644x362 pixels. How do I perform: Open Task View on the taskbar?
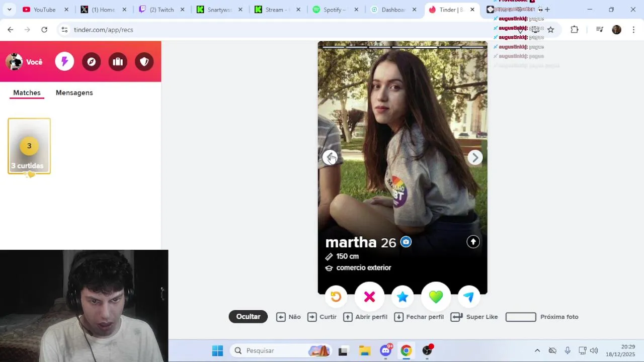pos(343,350)
